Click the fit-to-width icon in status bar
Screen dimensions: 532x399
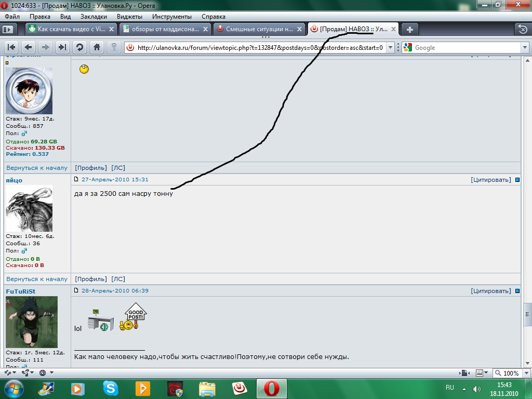pos(464,373)
